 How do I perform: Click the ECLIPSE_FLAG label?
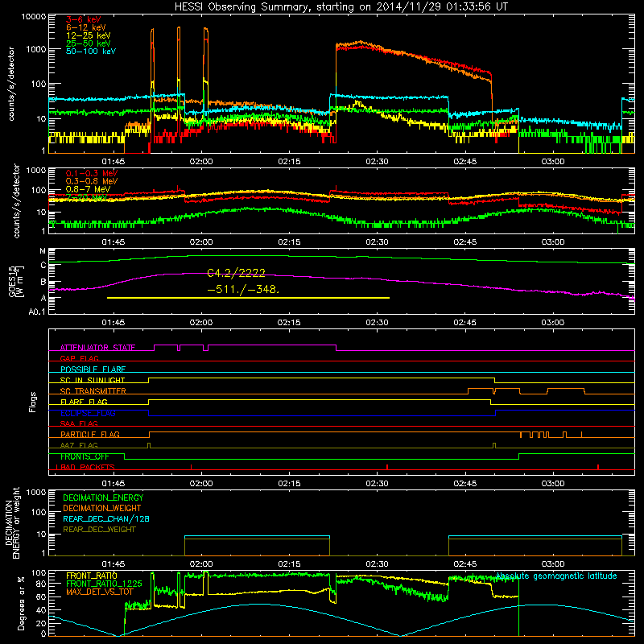click(x=88, y=413)
